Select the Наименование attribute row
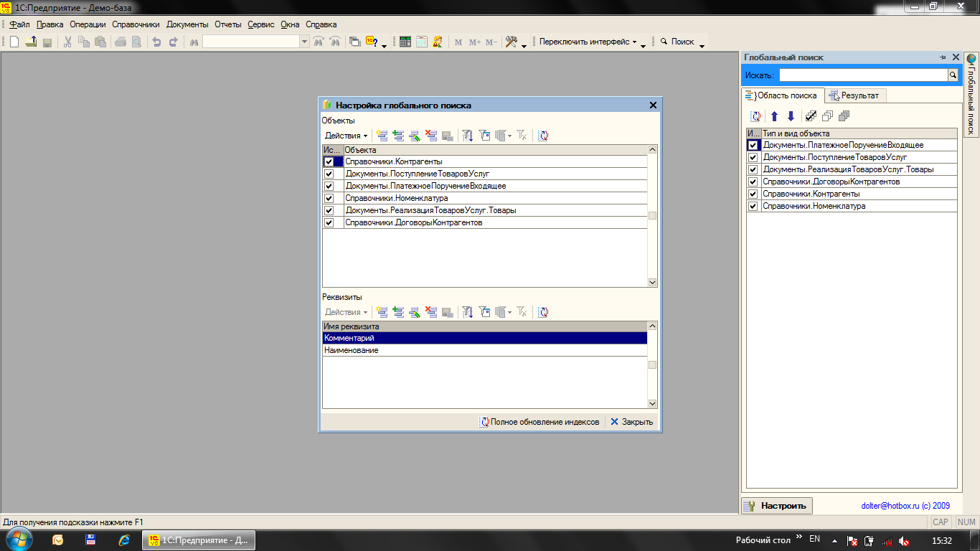This screenshot has height=551, width=980. pyautogui.click(x=485, y=350)
